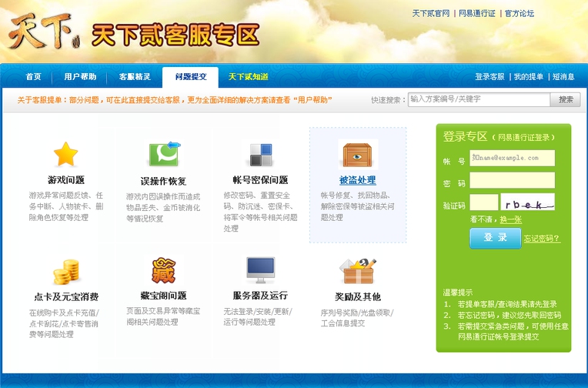
Task: Refresh captcha via 换一张 link
Action: [510, 219]
